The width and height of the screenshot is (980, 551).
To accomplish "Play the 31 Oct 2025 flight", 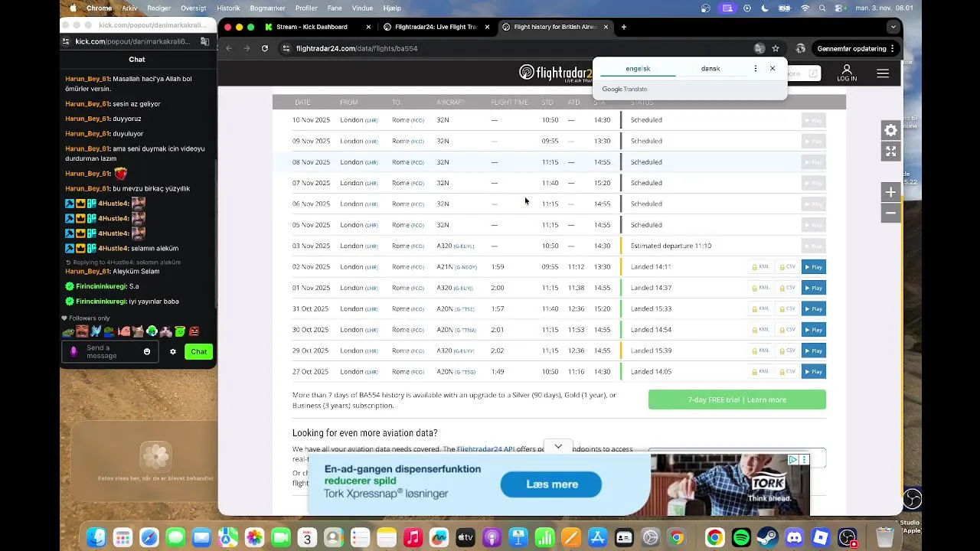I will 813,309.
